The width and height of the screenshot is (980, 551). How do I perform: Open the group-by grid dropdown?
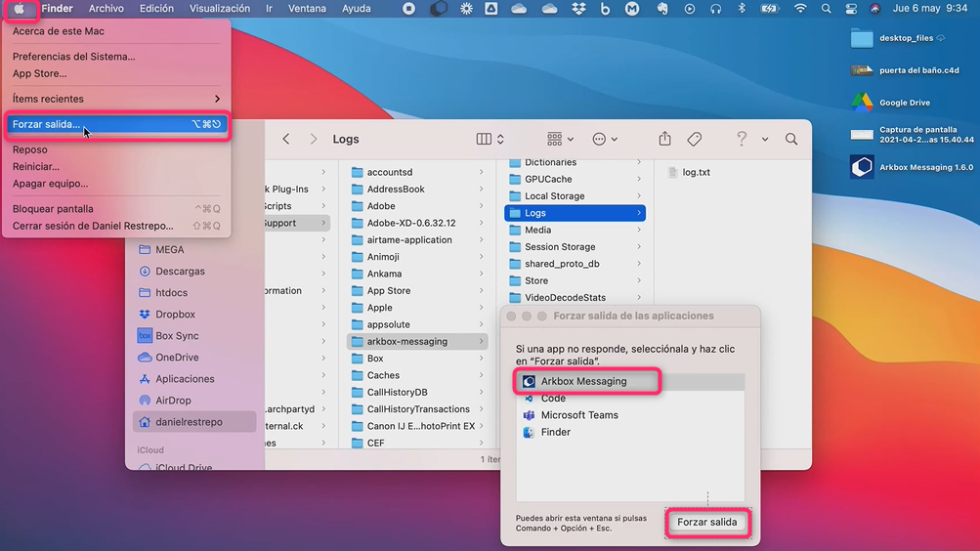[x=560, y=140]
